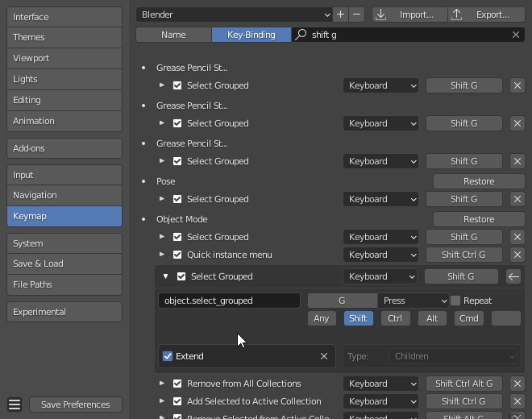Screen dimensions: 532x419
Task: Open the Themes preferences section
Action: tap(64, 37)
